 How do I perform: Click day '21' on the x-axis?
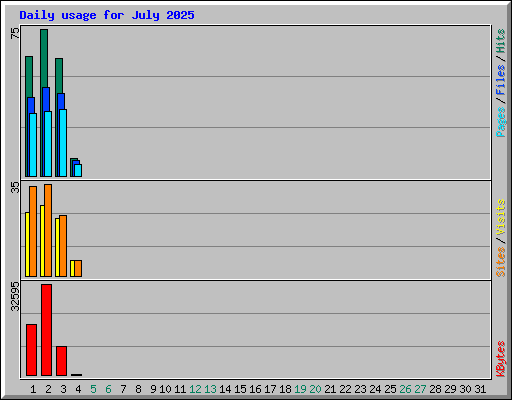330,389
